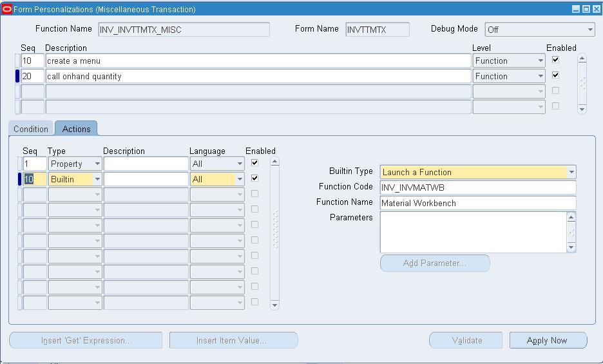Click scroll up arrow of Parameters box
603x364 pixels.
tap(571, 217)
